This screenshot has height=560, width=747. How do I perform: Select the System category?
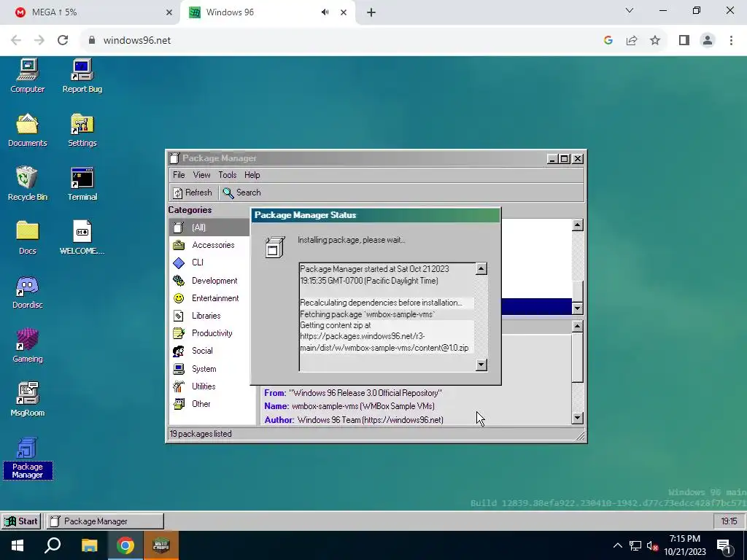point(209,368)
